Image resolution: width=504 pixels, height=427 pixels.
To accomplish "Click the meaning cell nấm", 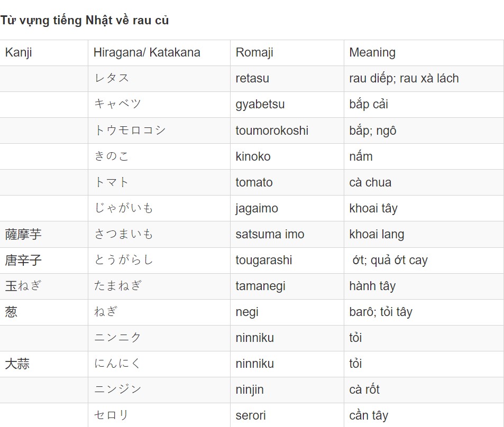I will point(424,156).
